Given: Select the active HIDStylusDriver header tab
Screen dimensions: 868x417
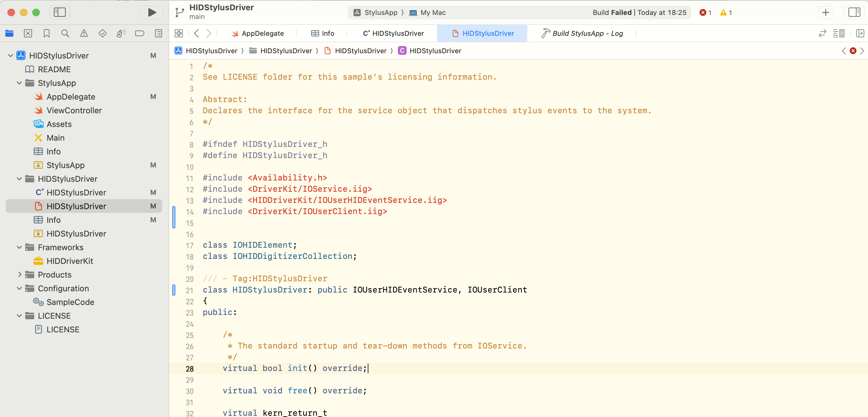Looking at the screenshot, I should (482, 33).
